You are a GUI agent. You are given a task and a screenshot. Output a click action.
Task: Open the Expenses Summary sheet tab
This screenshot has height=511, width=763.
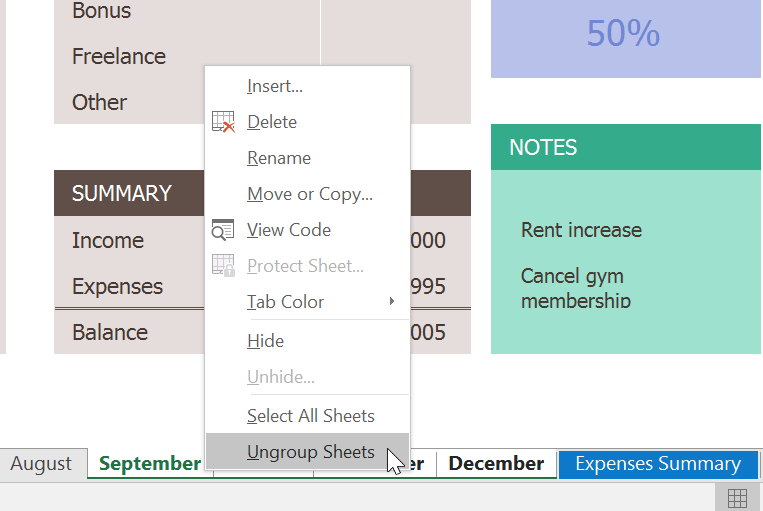click(x=658, y=464)
